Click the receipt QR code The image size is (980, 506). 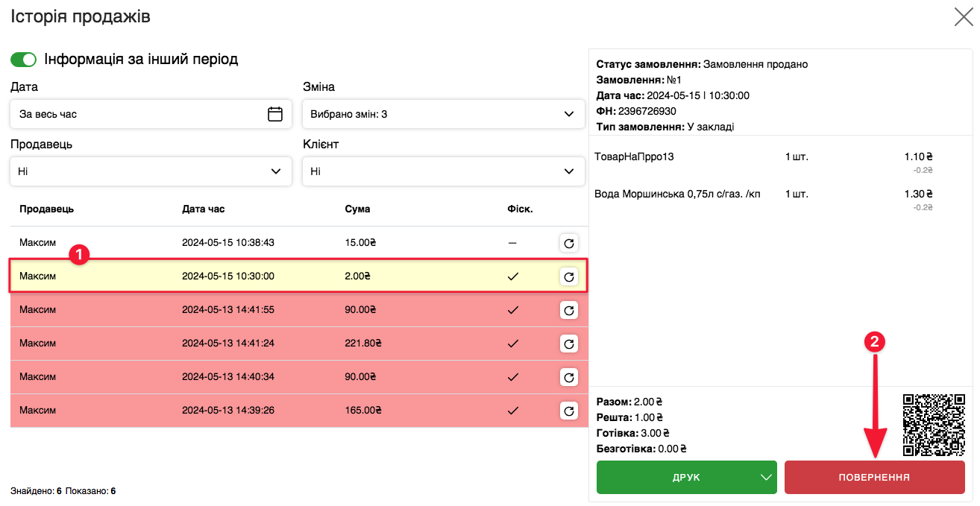pos(933,425)
